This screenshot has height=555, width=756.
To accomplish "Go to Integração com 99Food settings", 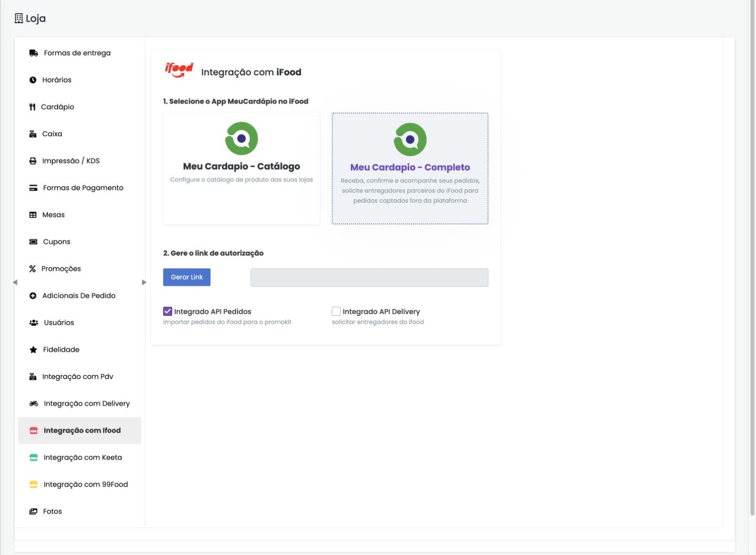I will [x=80, y=484].
